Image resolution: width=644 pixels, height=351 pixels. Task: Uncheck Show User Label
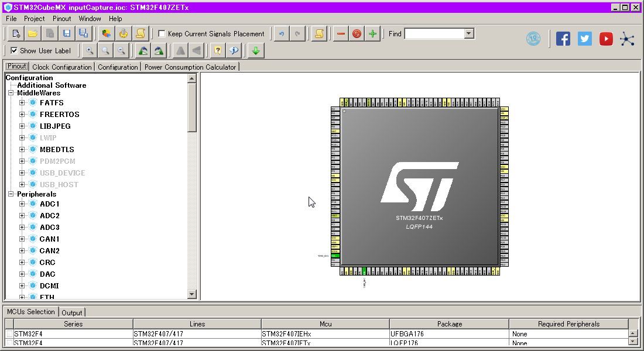14,50
